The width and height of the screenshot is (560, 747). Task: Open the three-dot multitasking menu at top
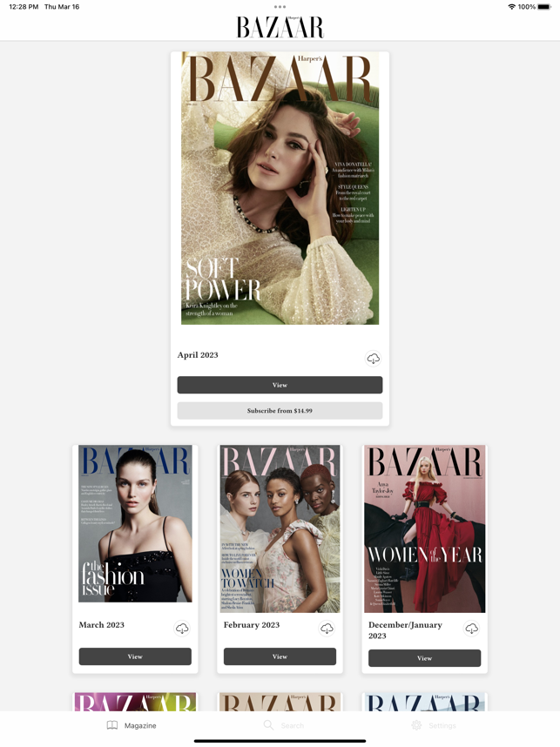280,7
